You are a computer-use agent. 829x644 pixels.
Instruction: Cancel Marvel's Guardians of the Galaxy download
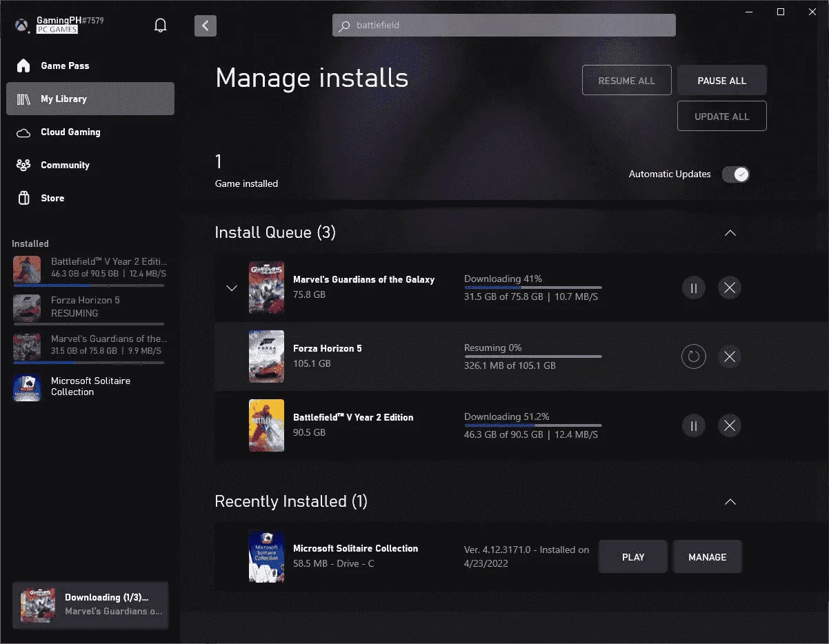730,288
